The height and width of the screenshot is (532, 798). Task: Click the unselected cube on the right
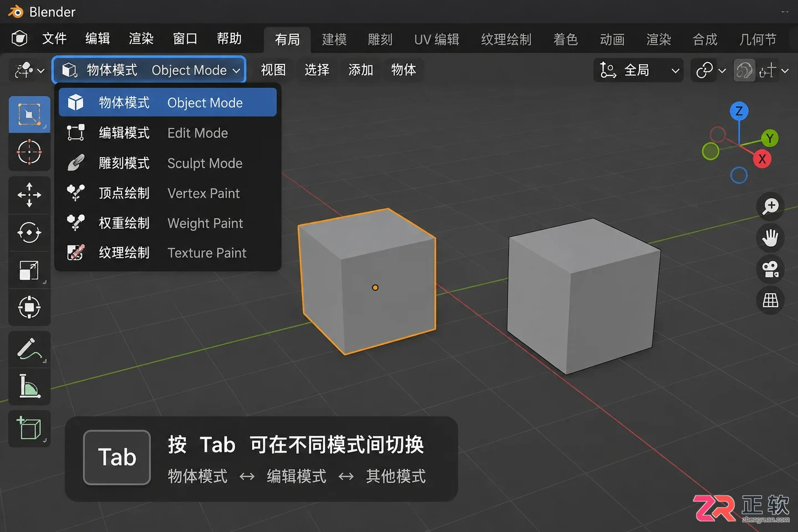[x=584, y=296]
